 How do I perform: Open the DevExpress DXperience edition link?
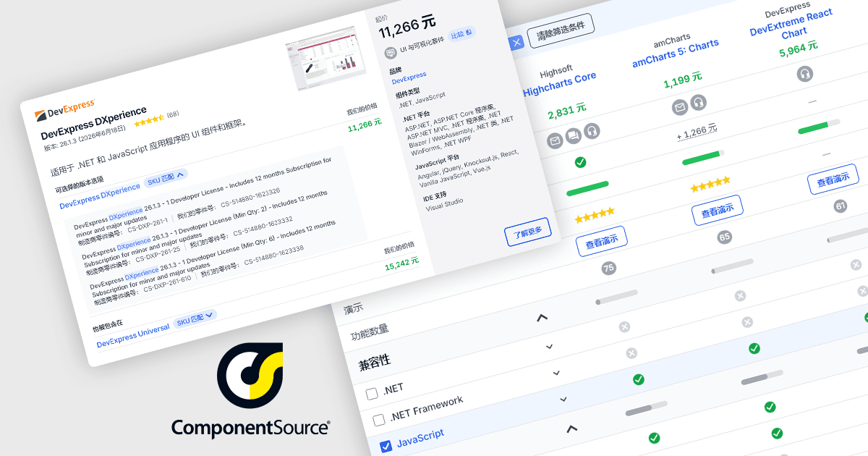click(x=99, y=195)
